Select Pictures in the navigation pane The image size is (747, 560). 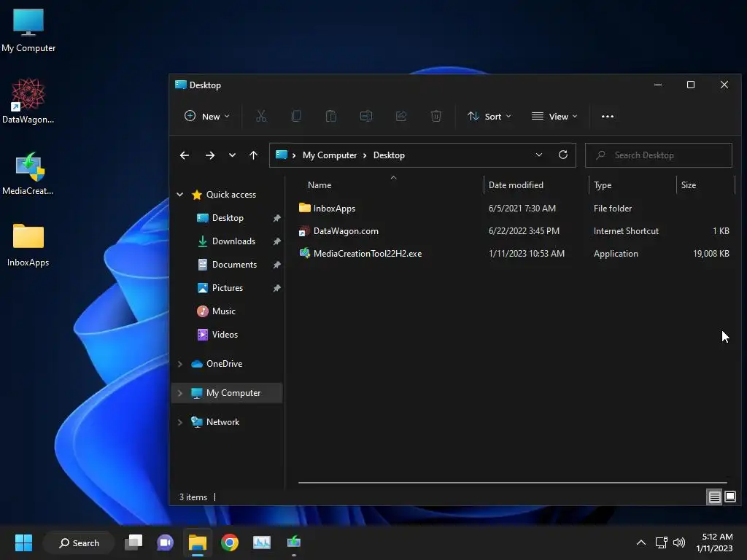tap(228, 287)
